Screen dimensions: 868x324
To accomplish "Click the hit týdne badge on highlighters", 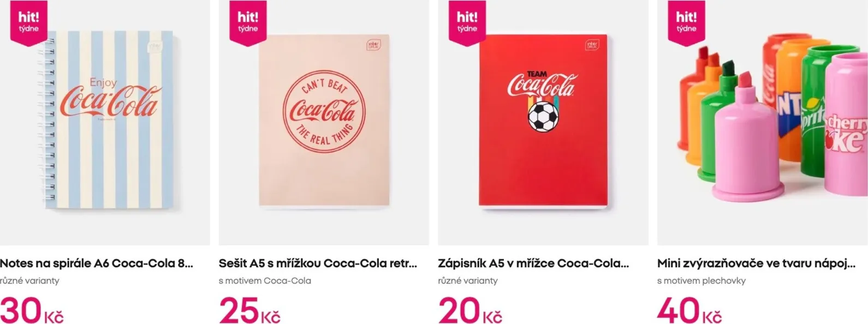I will pos(686,22).
